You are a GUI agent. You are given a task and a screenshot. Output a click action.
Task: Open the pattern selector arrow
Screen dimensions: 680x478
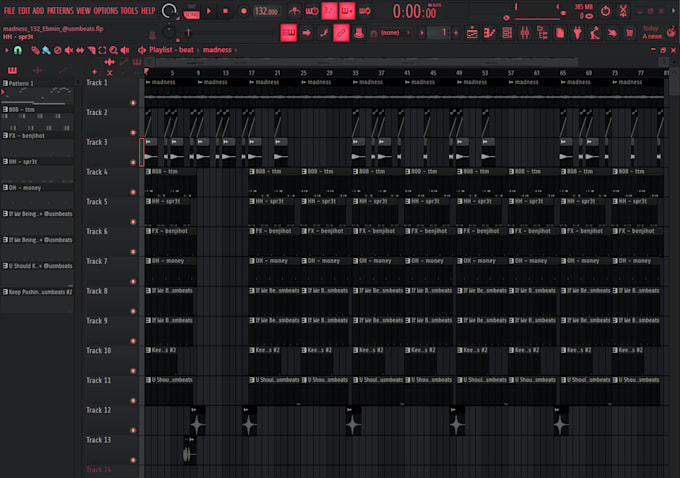point(422,33)
